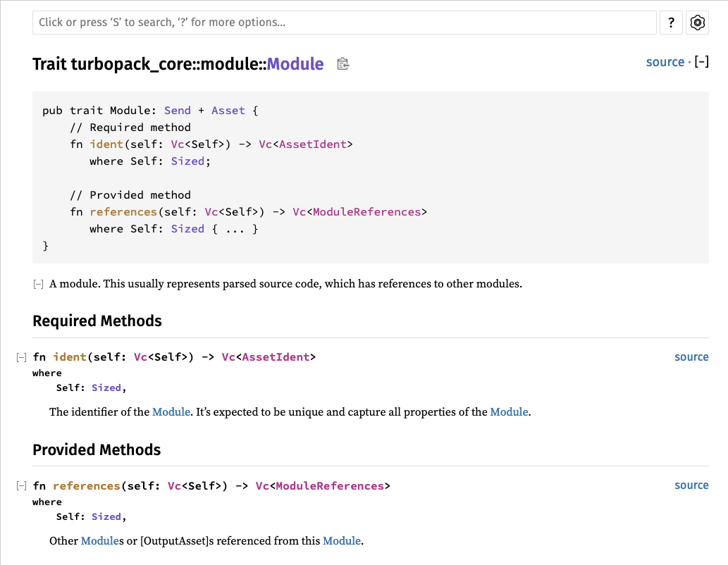Image resolution: width=728 pixels, height=565 pixels.
Task: Click the Required Methods heading
Action: pyautogui.click(x=97, y=321)
